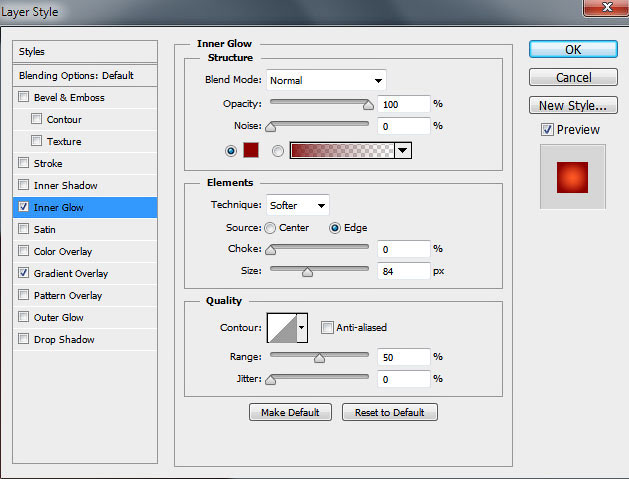629x479 pixels.
Task: Click the Opacity slider handle
Action: tap(368, 106)
